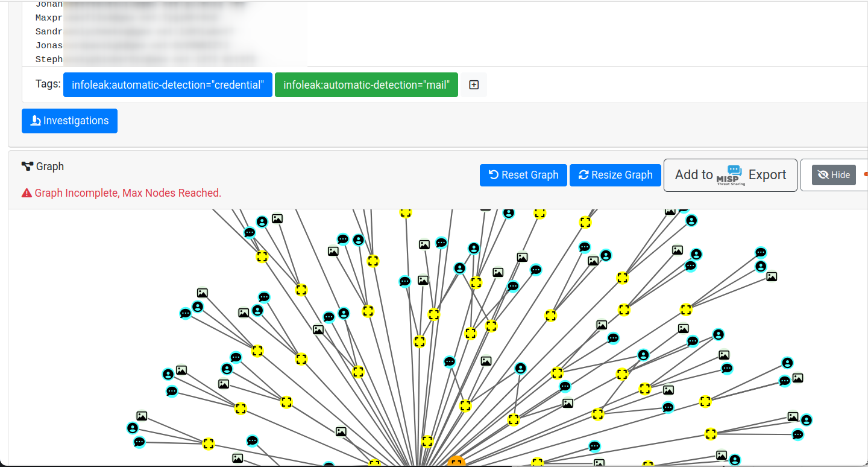Image resolution: width=868 pixels, height=467 pixels.
Task: Click the plus icon to add tag
Action: 474,85
